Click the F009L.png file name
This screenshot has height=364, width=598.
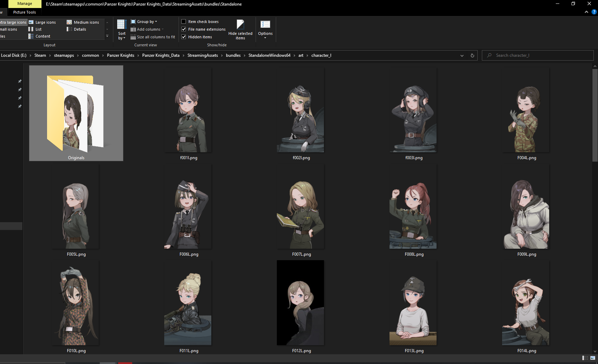click(x=527, y=254)
